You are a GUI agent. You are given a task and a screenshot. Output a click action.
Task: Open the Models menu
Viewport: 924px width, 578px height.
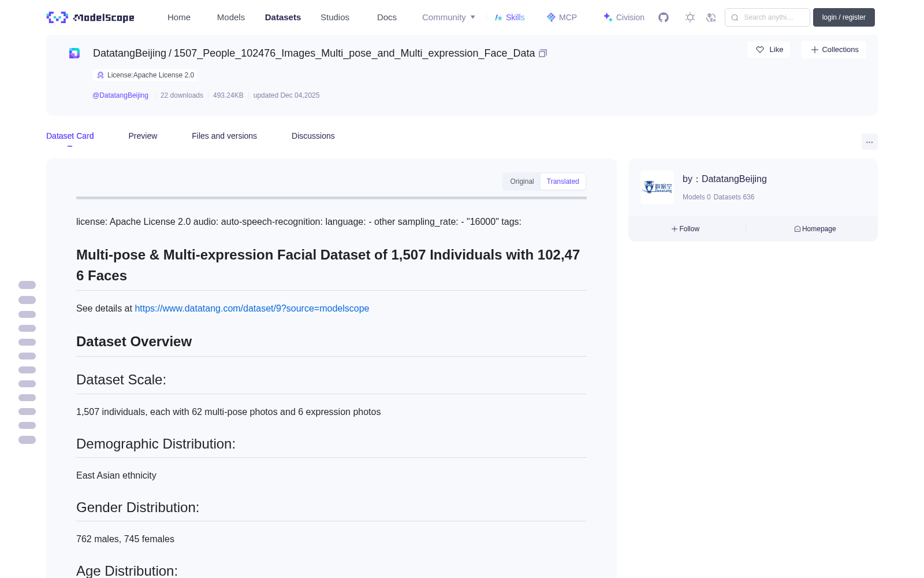coord(231,17)
